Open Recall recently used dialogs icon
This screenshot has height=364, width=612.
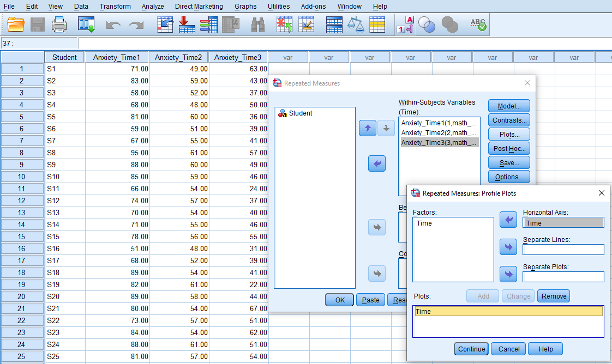pos(86,25)
